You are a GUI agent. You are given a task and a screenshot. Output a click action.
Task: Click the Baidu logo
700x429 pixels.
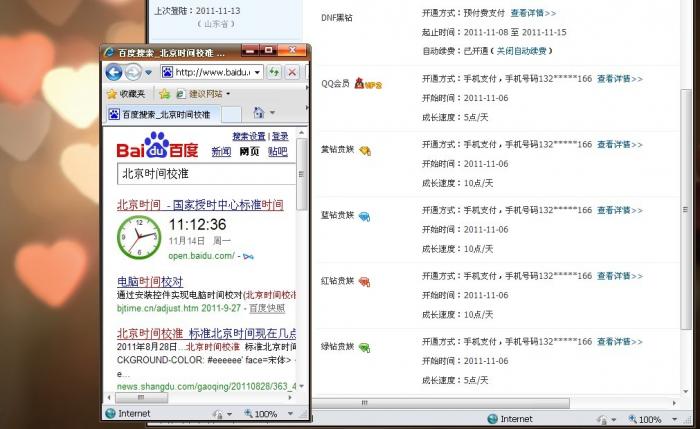point(157,146)
